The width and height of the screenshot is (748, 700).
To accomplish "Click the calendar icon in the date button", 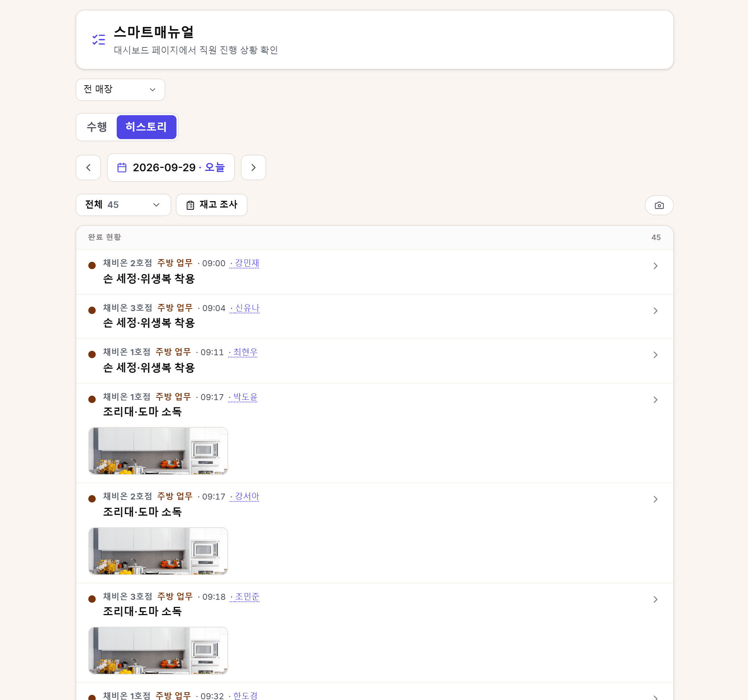I will (x=122, y=168).
